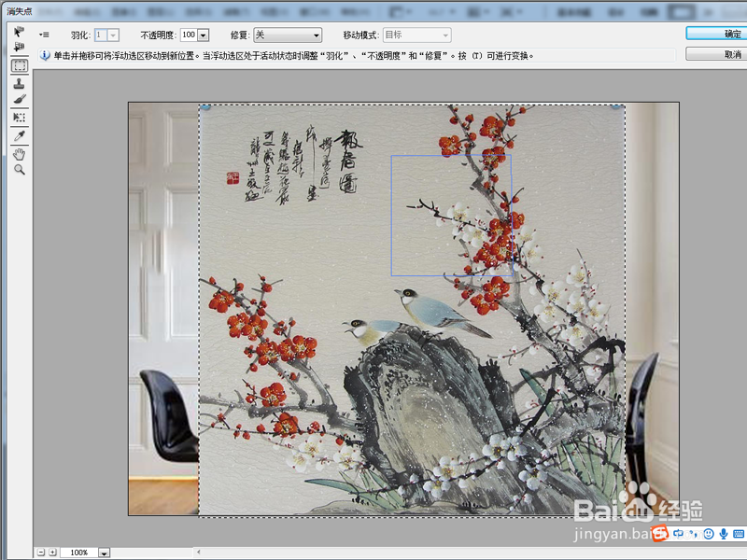Select the Create Plane tool

coord(19,47)
